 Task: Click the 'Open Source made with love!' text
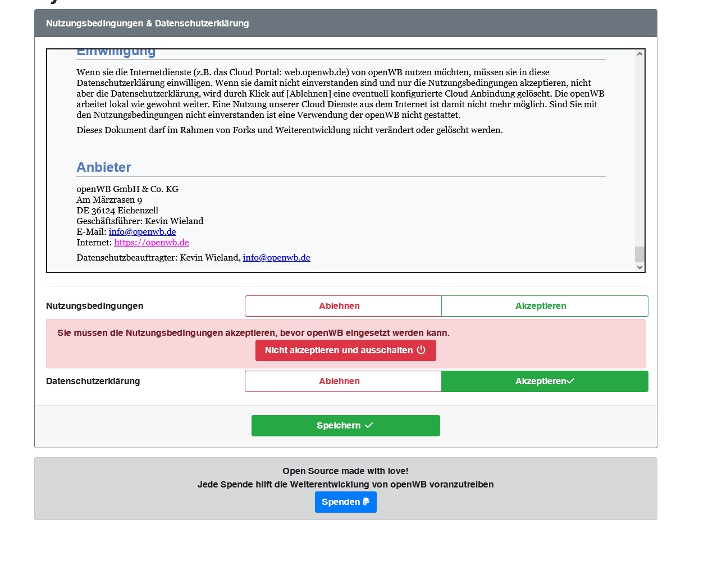click(x=346, y=471)
